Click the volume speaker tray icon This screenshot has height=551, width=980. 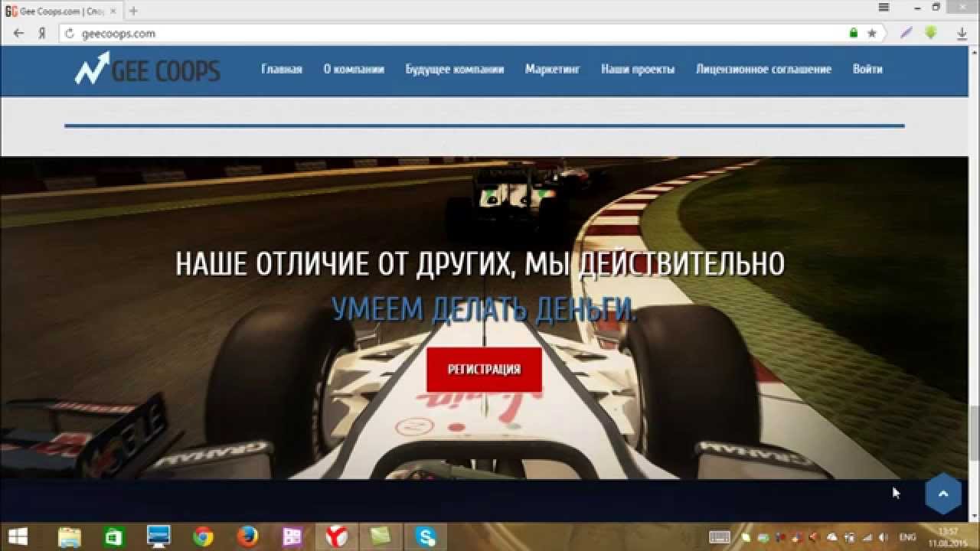pyautogui.click(x=884, y=537)
